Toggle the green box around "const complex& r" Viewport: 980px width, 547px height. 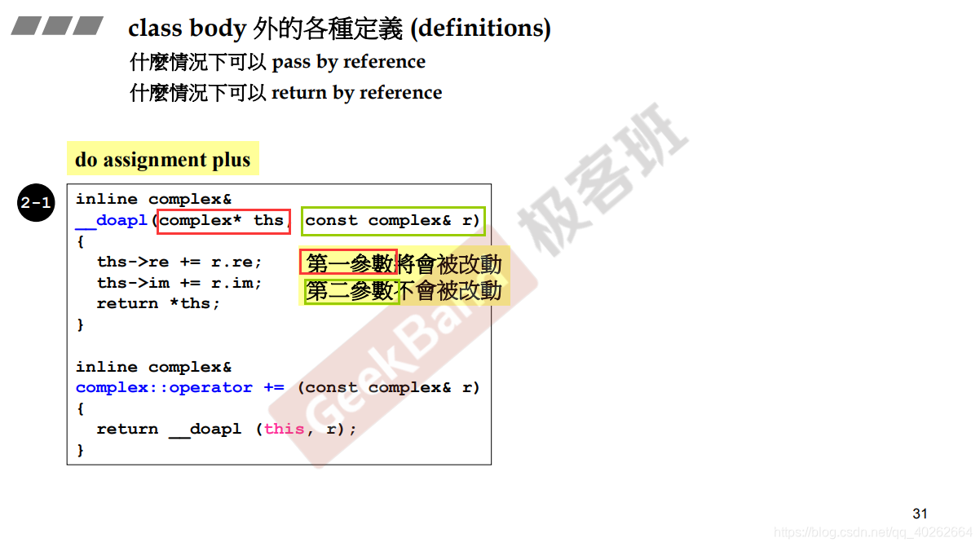(393, 221)
